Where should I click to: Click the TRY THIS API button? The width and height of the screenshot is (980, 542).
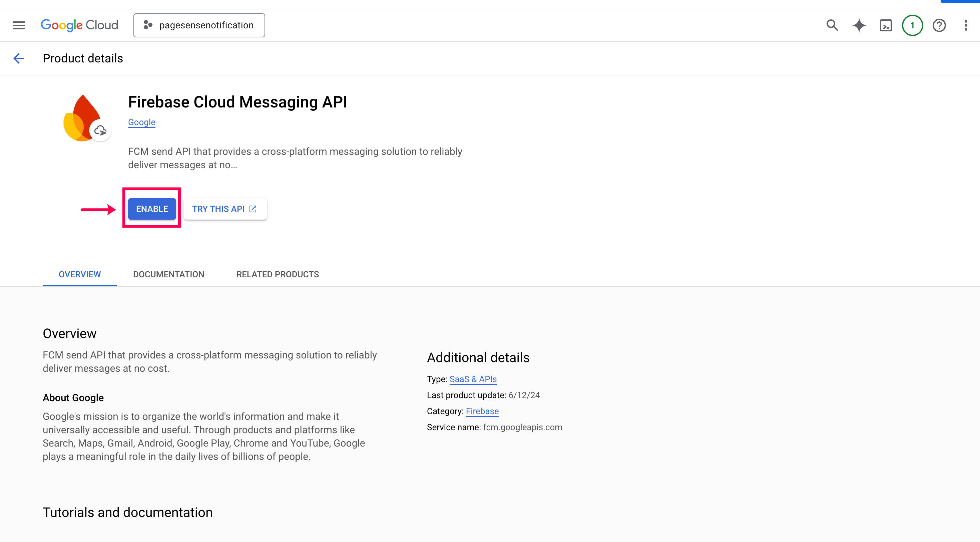point(225,209)
